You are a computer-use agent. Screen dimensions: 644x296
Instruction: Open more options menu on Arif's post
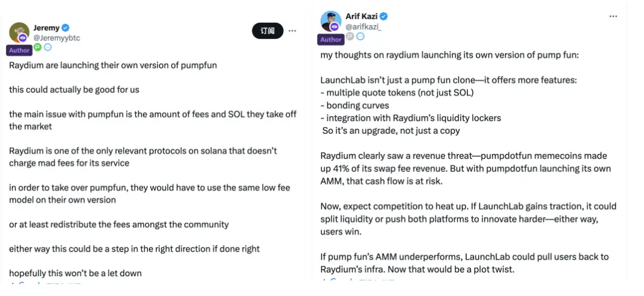(613, 16)
